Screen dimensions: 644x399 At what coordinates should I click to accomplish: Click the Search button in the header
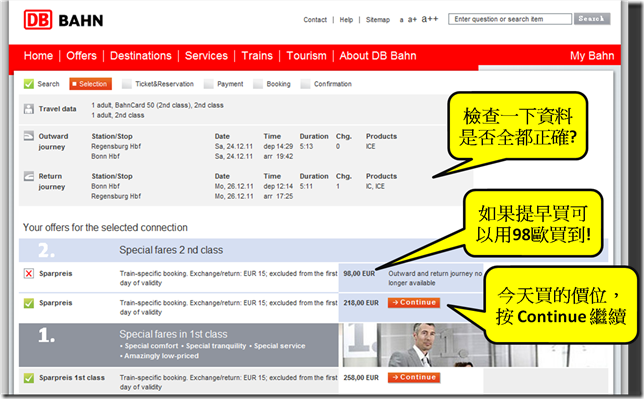coord(592,19)
